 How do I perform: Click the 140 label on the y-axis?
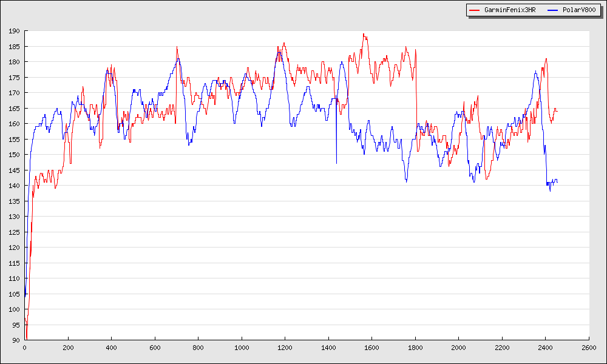point(14,186)
